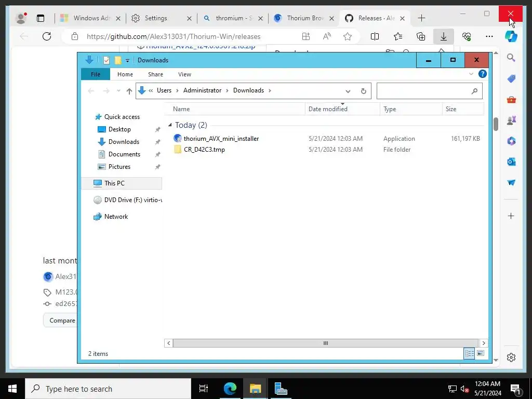Open Shopping tag icon in sidebar
532x399 pixels.
(511, 79)
